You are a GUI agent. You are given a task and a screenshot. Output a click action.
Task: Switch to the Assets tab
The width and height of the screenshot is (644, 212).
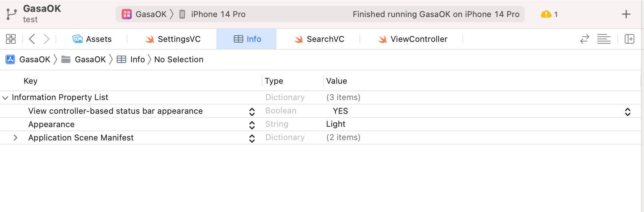[x=92, y=39]
